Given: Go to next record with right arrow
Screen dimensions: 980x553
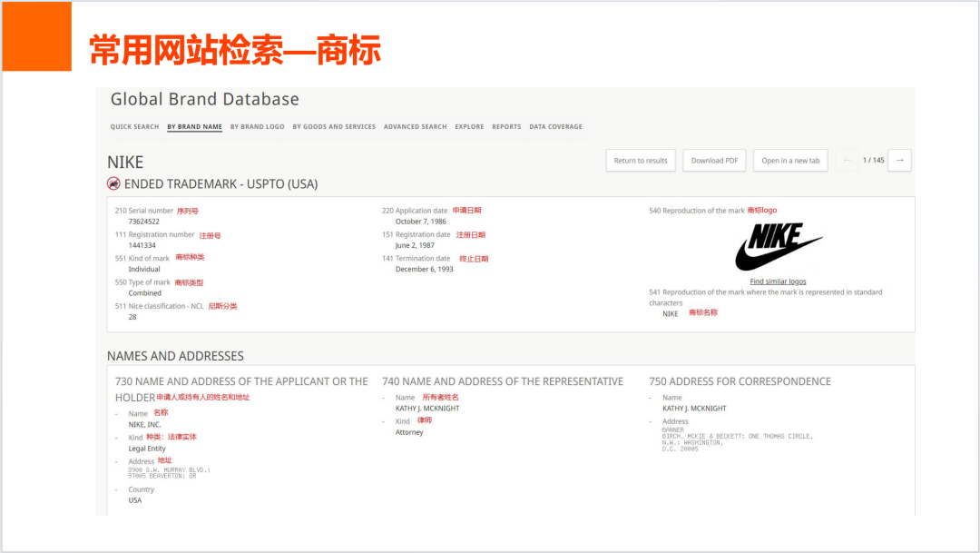Looking at the screenshot, I should pos(900,160).
